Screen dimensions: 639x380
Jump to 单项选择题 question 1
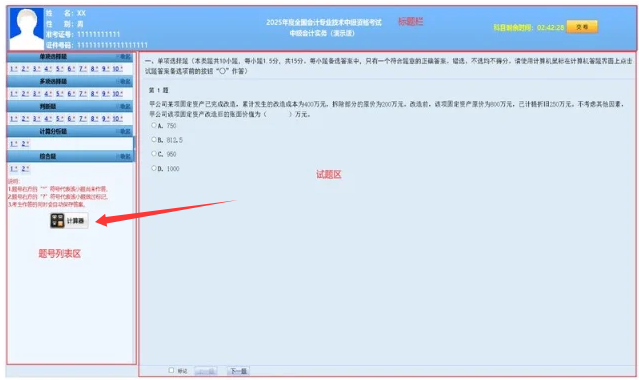pos(14,69)
